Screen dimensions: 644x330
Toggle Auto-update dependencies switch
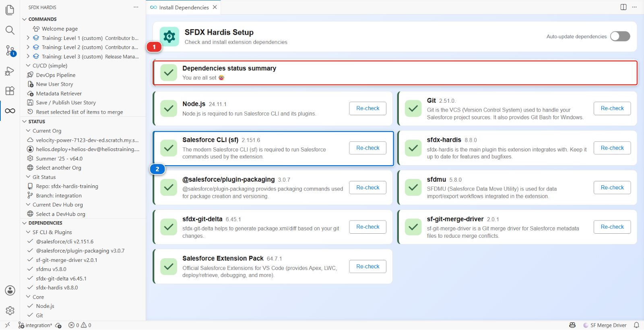click(620, 36)
